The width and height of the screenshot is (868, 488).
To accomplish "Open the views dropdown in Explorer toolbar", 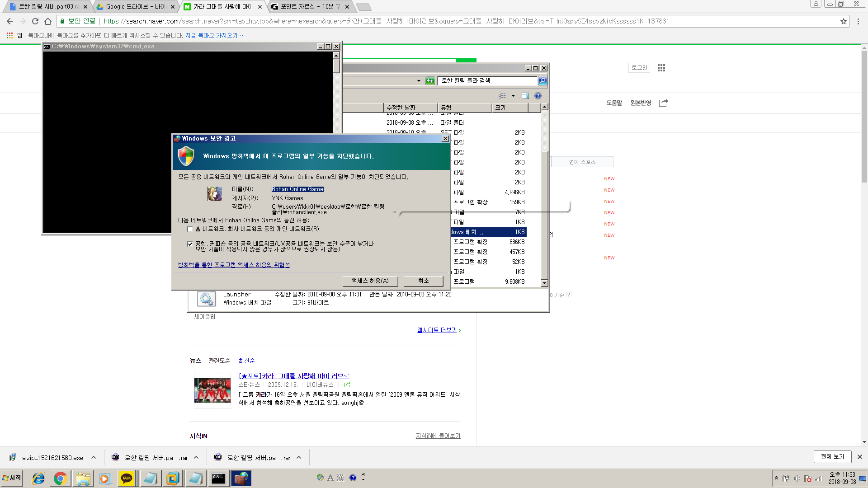I will 513,96.
